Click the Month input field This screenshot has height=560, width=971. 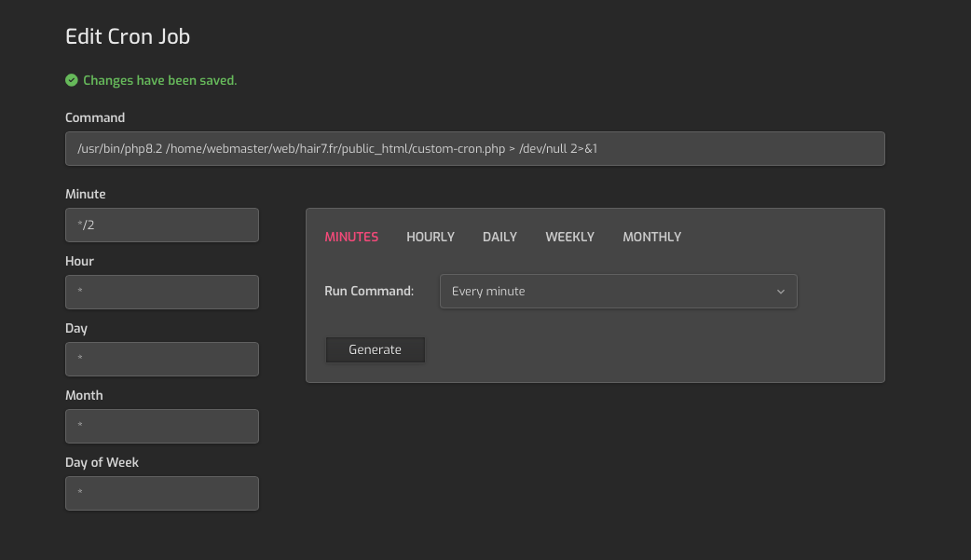pos(162,426)
